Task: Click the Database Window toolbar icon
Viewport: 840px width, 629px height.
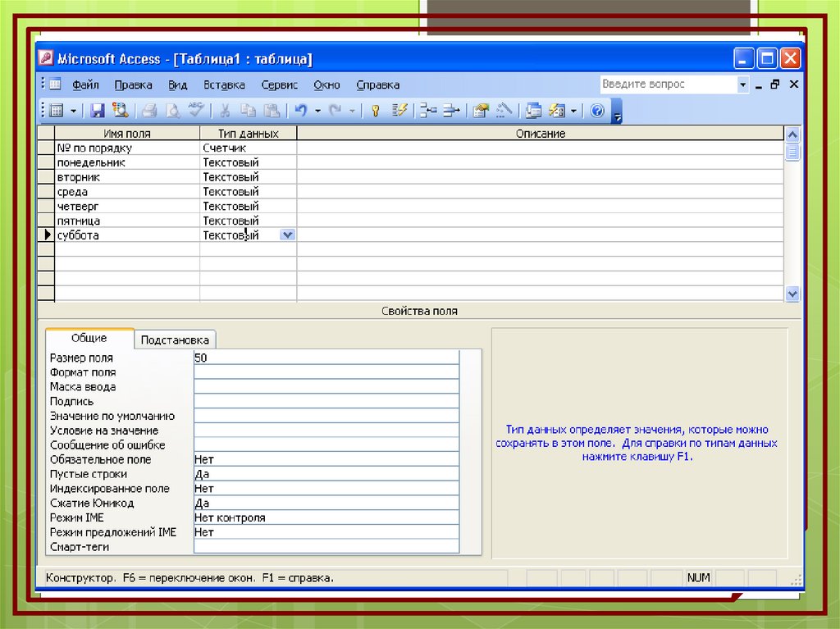Action: pos(534,110)
